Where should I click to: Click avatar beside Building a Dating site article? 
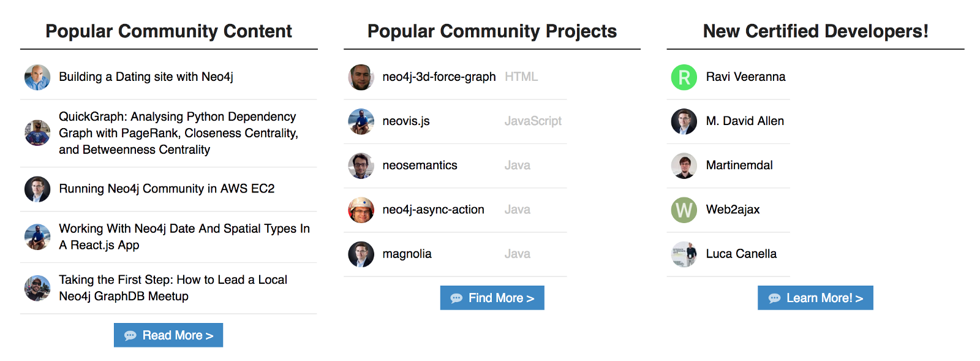(37, 77)
